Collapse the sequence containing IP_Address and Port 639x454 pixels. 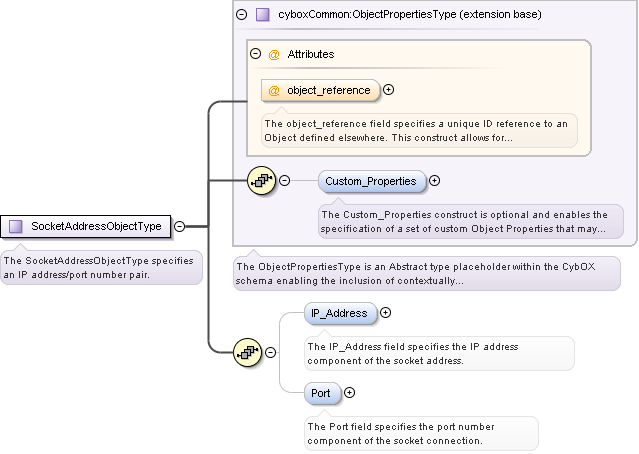click(x=270, y=353)
